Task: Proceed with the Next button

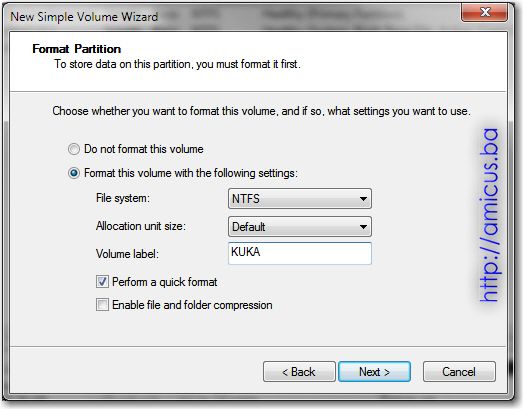Action: (x=374, y=372)
